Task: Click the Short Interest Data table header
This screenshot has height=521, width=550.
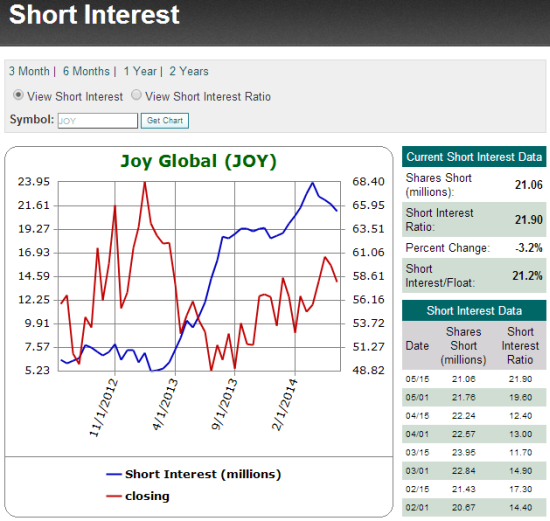Action: point(474,310)
